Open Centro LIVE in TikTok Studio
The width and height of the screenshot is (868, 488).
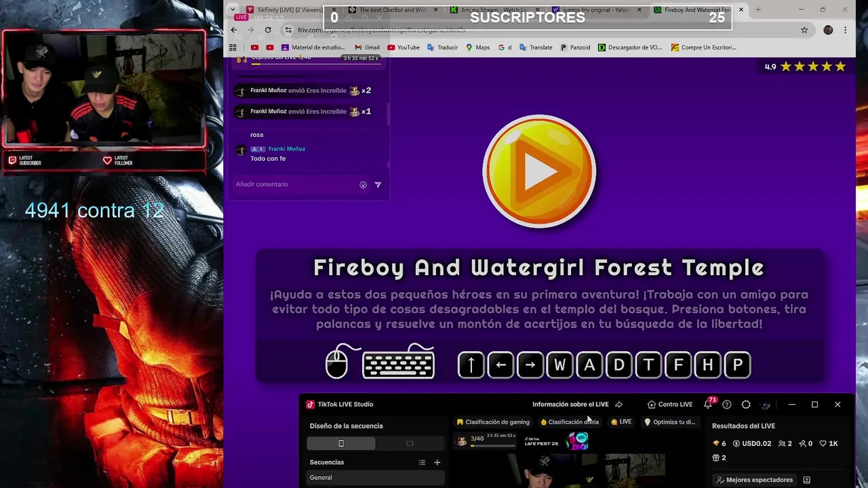pyautogui.click(x=670, y=405)
